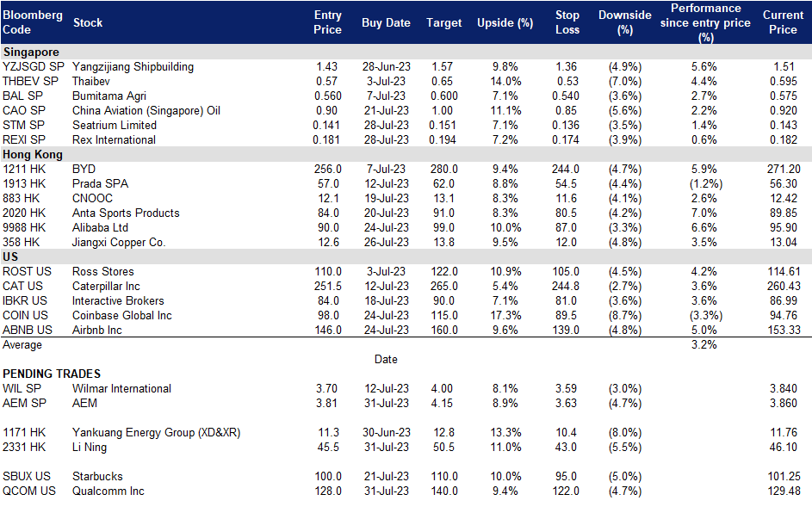Select BYD current price 271.20
Viewport: 812px width, 513px height.
784,170
